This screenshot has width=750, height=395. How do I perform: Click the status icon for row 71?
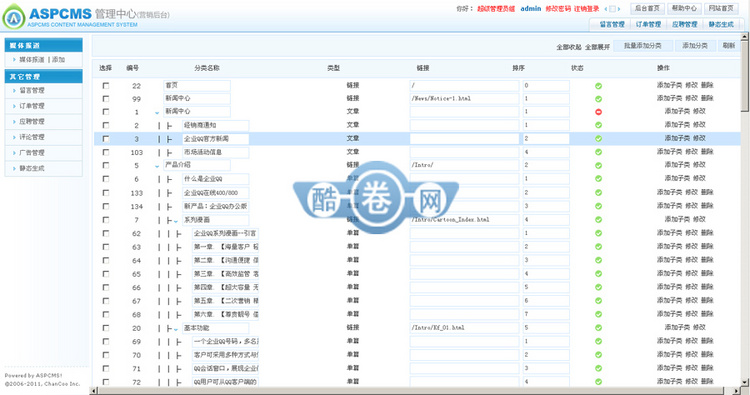(x=598, y=368)
